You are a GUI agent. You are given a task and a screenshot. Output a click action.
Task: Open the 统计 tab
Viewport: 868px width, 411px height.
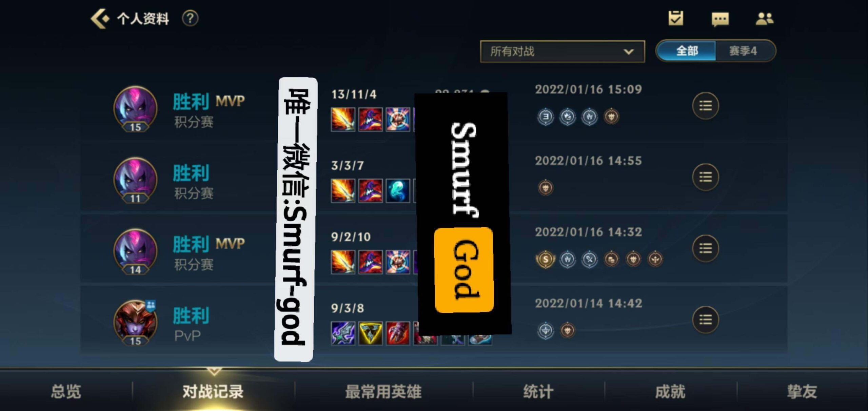pyautogui.click(x=538, y=391)
